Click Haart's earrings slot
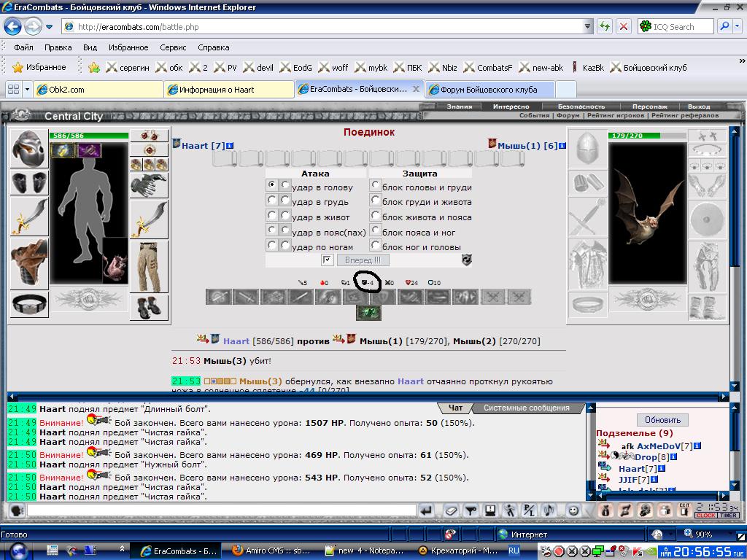 [x=149, y=136]
